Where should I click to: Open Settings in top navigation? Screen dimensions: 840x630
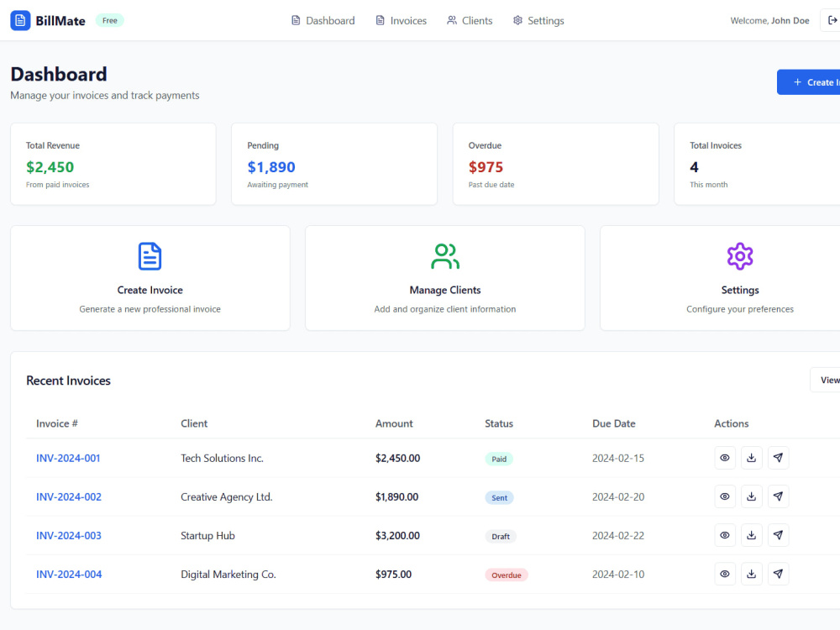click(538, 20)
